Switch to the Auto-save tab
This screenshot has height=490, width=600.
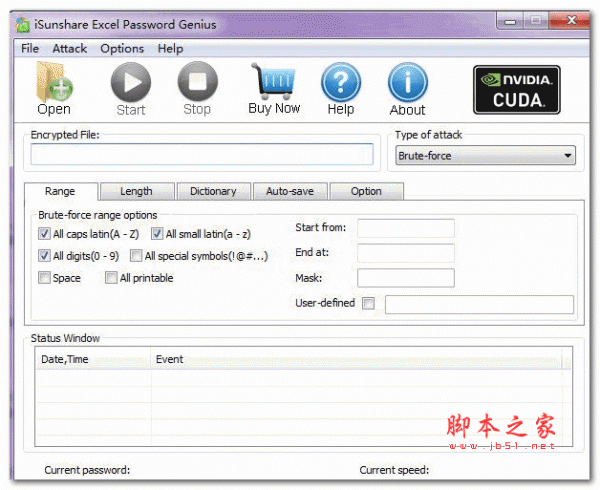tap(290, 191)
